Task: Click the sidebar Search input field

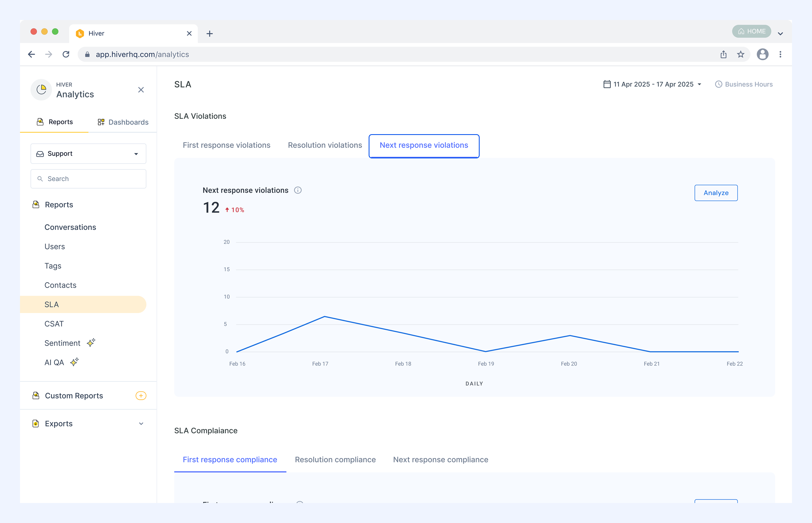Action: pos(88,179)
